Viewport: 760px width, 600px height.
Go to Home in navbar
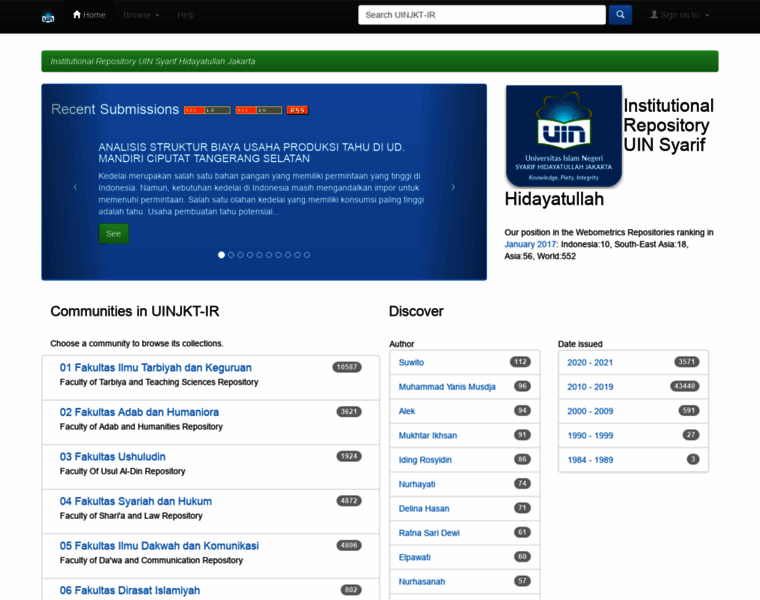[x=89, y=15]
